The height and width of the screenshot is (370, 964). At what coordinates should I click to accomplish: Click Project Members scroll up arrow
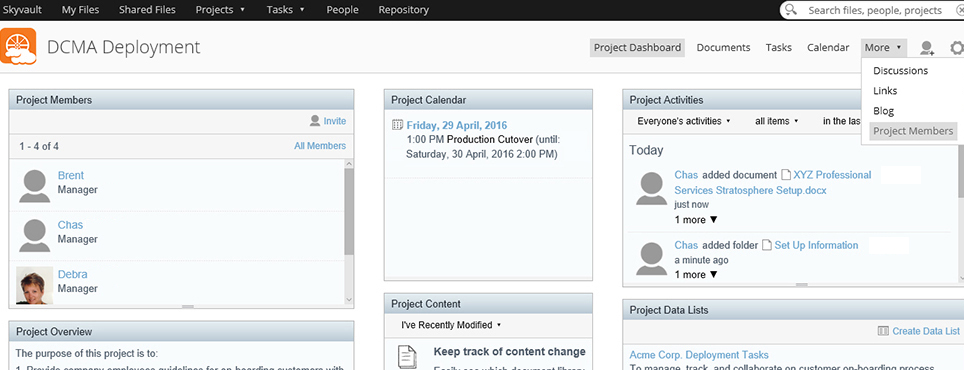[349, 164]
